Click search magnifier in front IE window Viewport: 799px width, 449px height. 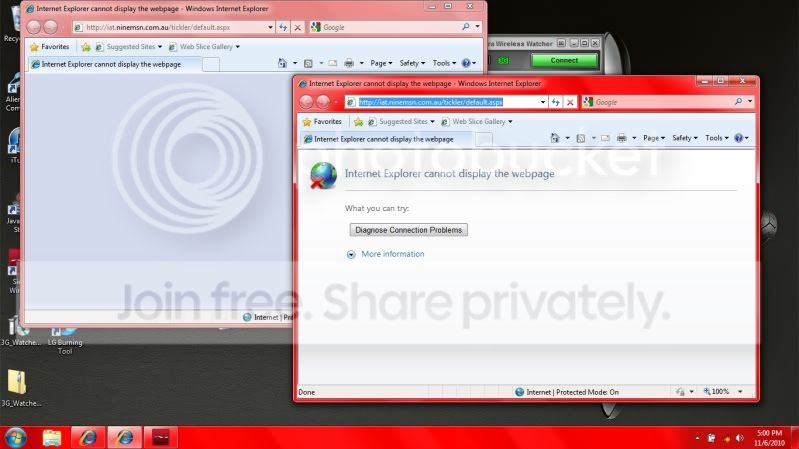coord(738,102)
